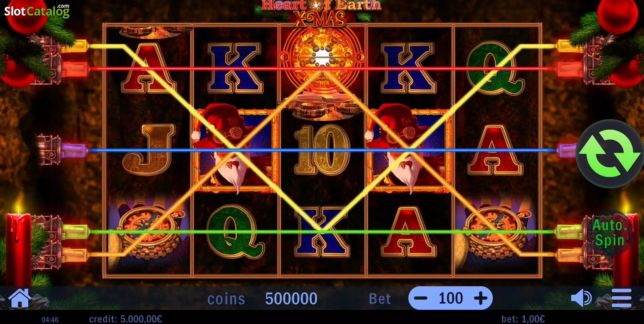Click the Santa gnome on second reel

coord(235,148)
